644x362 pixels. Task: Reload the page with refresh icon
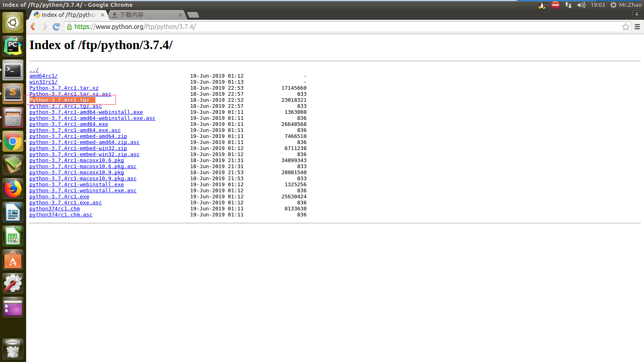[56, 27]
